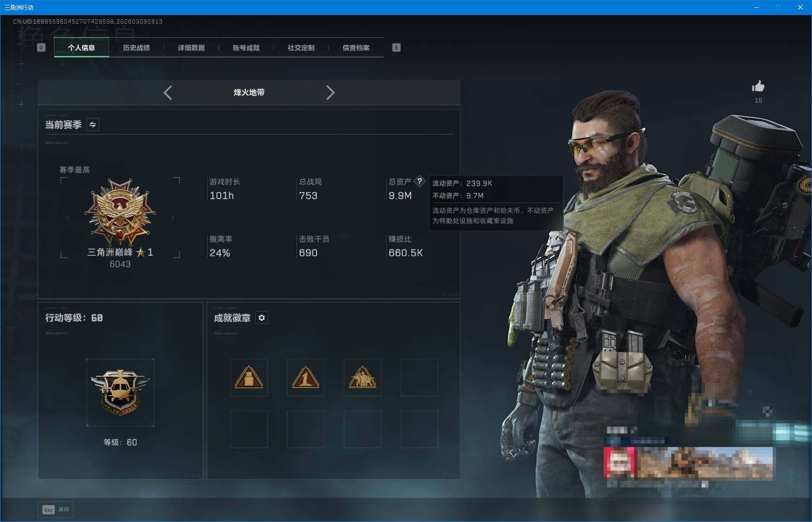Viewport: 812px width, 522px height.
Task: Click the squad triangular achievement badge
Action: pyautogui.click(x=363, y=378)
